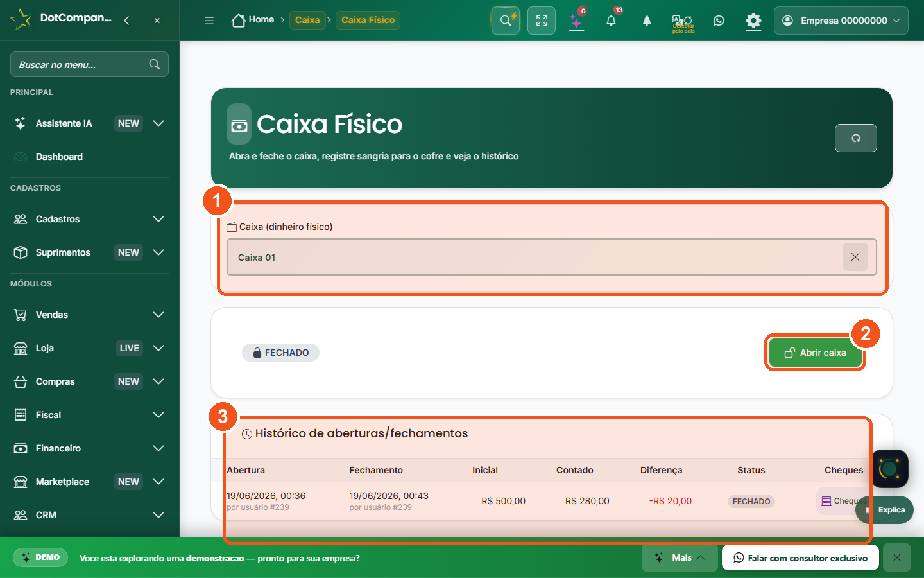Sort by Fechamento column header
The width and height of the screenshot is (924, 578).
pos(376,470)
